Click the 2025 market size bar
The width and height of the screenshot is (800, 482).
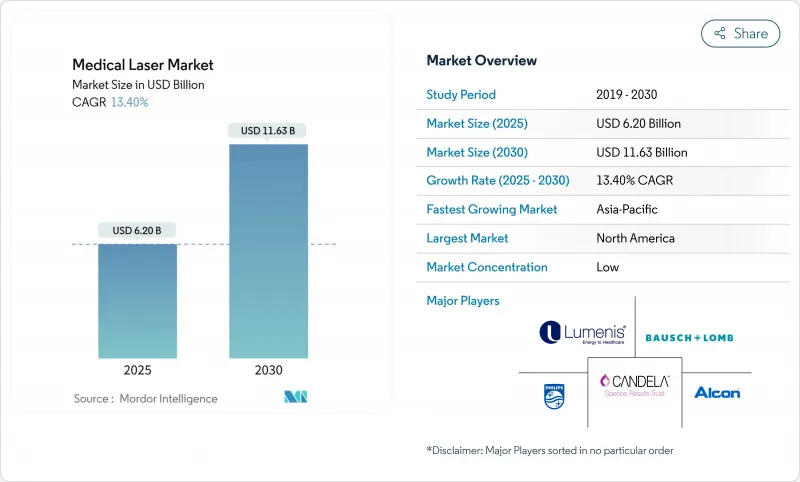coord(137,300)
